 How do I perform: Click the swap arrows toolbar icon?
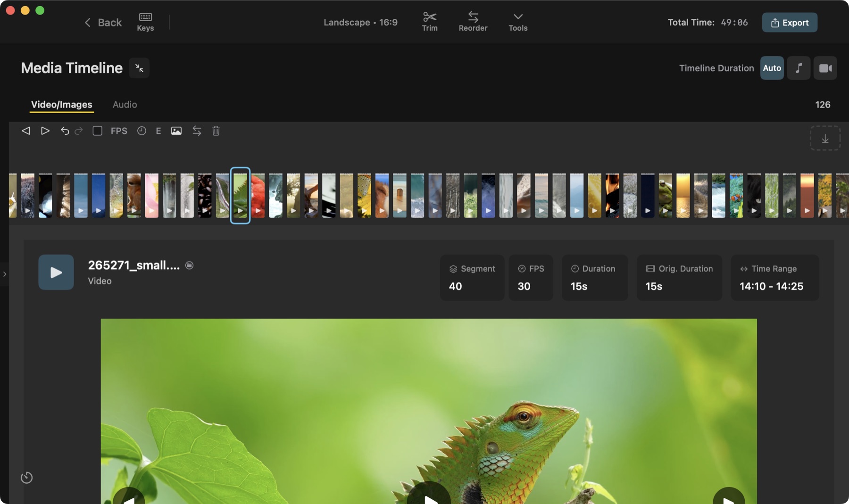click(x=197, y=131)
